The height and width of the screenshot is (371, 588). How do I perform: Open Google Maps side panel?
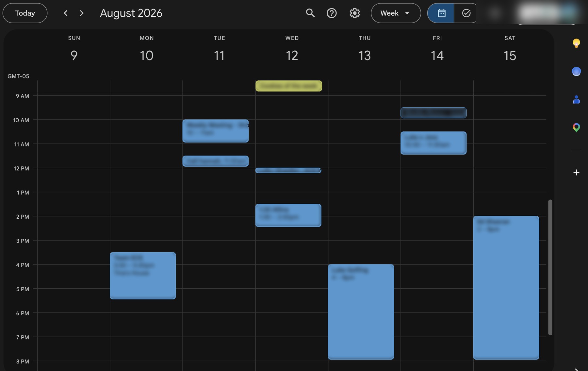576,127
